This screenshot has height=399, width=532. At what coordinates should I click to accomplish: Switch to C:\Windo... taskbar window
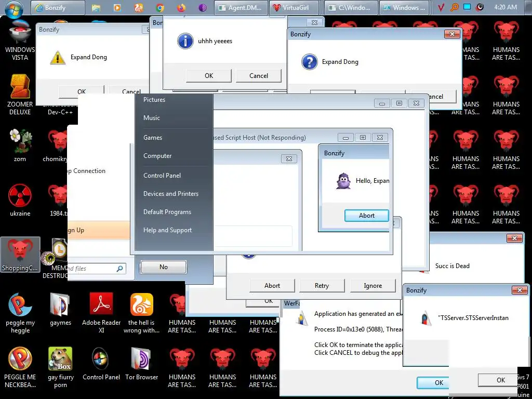click(x=351, y=7)
